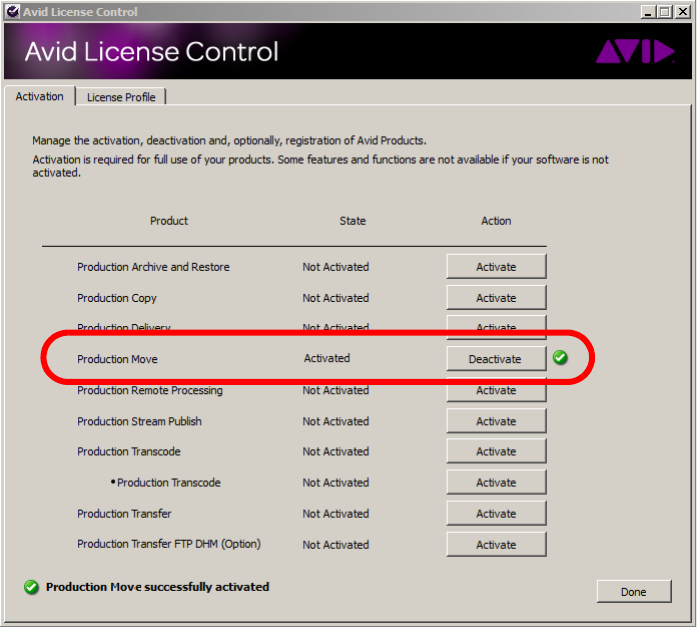Click Production Transfer FTP DHM (Option) label

(169, 544)
